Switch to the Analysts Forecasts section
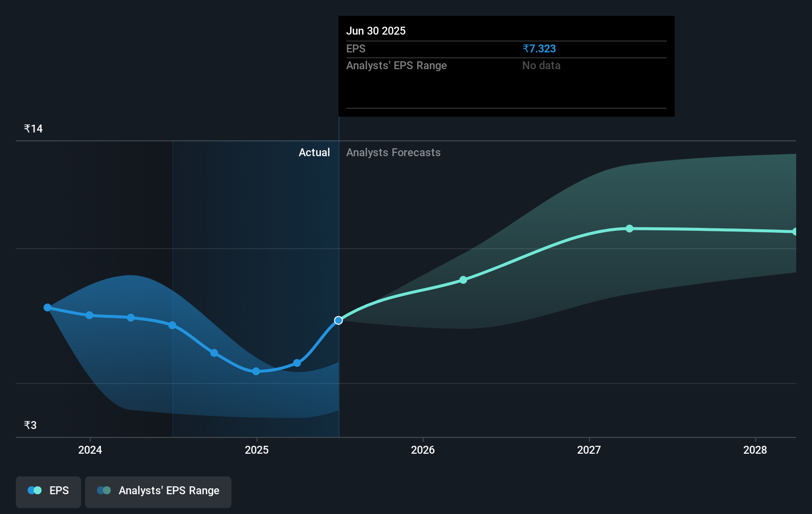Image resolution: width=812 pixels, height=514 pixels. (393, 152)
